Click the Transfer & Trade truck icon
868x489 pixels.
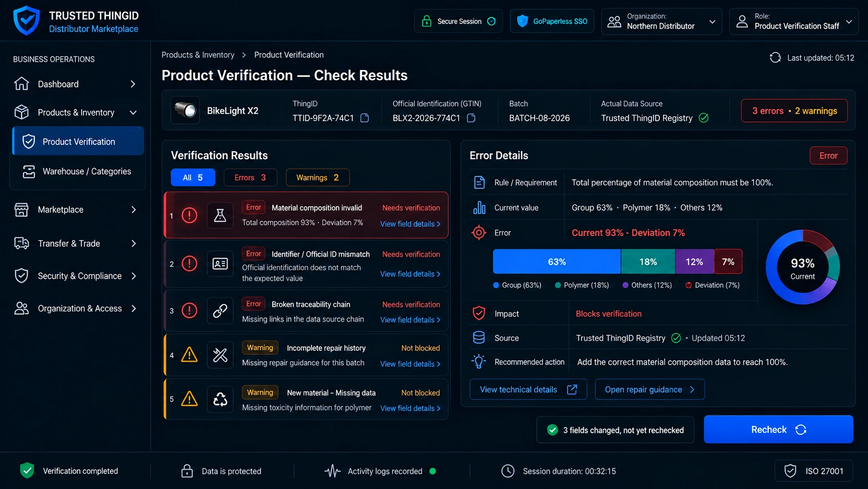[x=21, y=243]
